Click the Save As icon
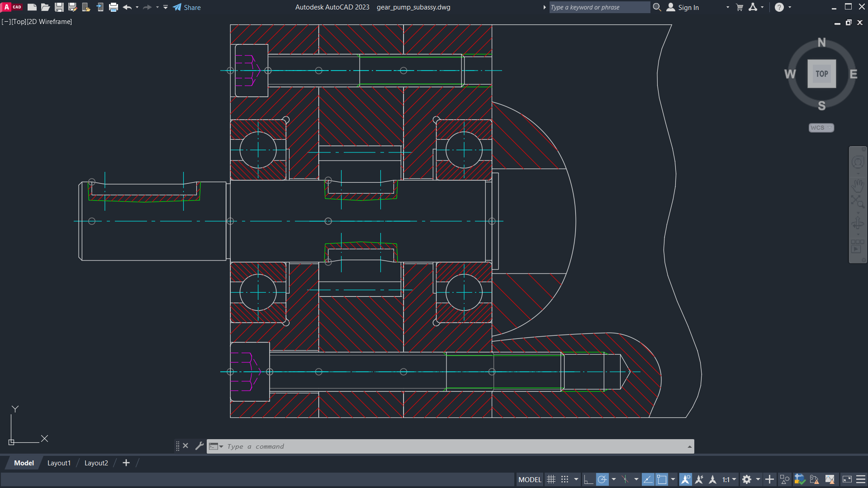The width and height of the screenshot is (868, 488). pos(72,7)
